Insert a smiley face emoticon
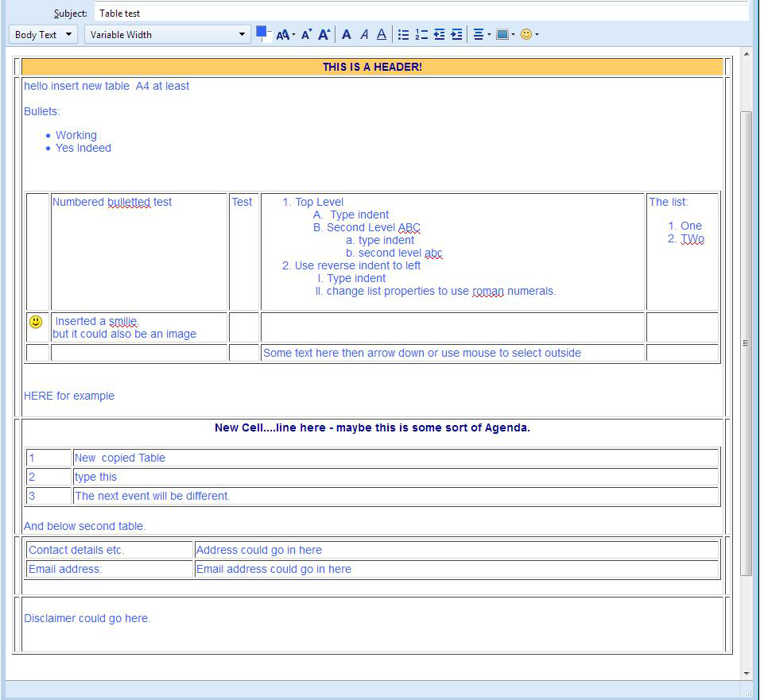Image resolution: width=764 pixels, height=700 pixels. click(525, 34)
